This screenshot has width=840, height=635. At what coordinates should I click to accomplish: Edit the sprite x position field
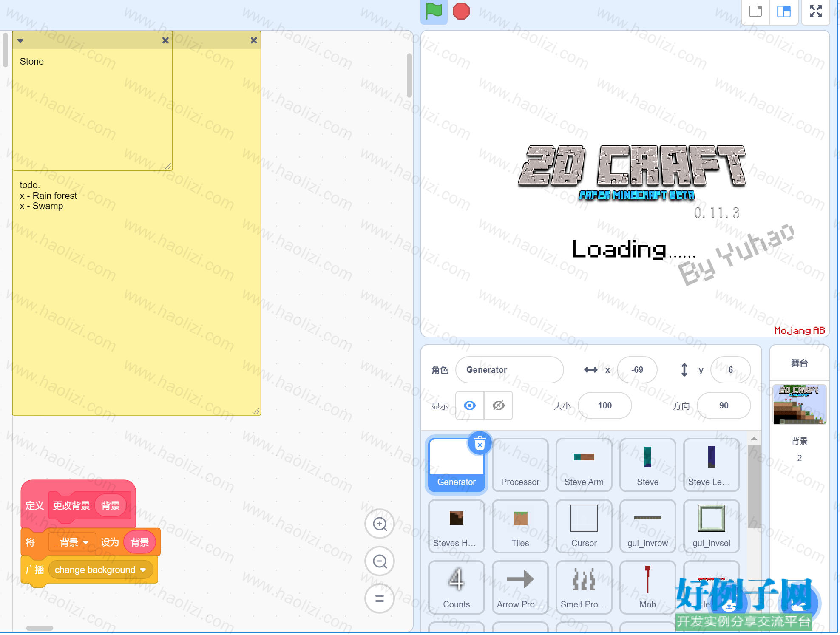pyautogui.click(x=637, y=370)
